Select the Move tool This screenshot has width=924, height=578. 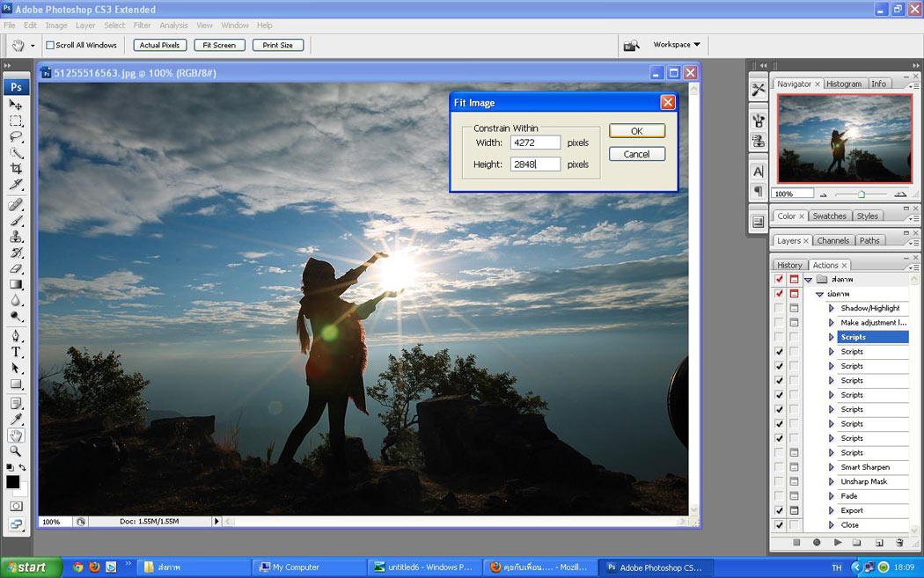point(16,105)
